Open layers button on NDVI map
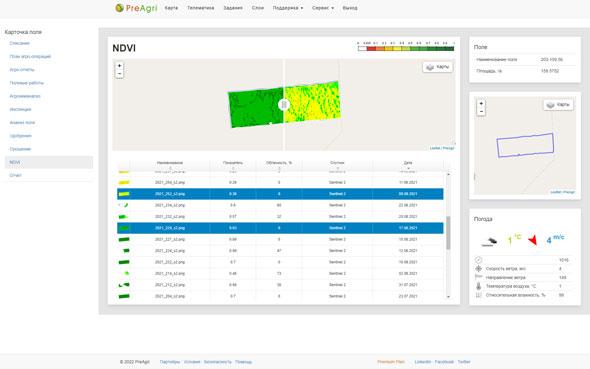This screenshot has width=590, height=369. tap(438, 67)
